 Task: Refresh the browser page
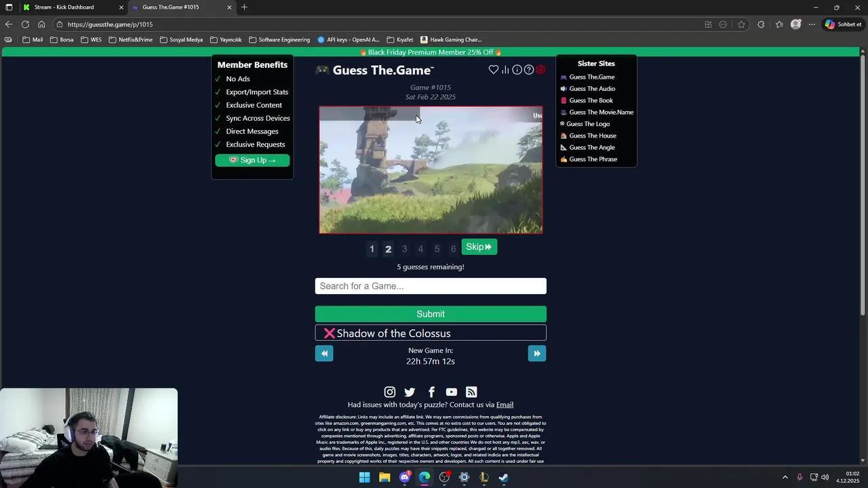[25, 24]
